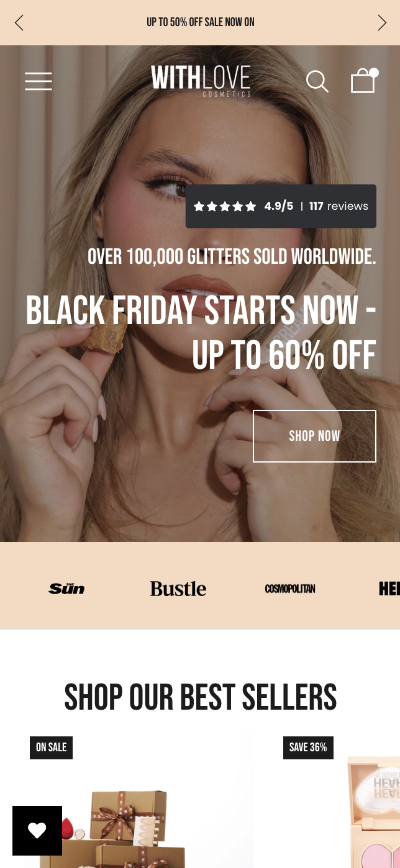Viewport: 400px width, 868px height.
Task: Click the WithLove Cosmetics logo
Action: (x=201, y=81)
